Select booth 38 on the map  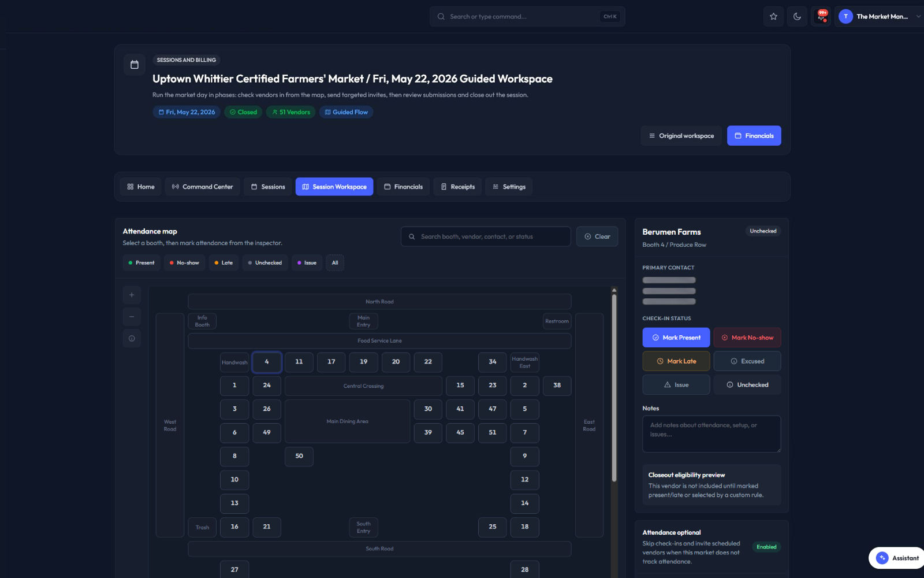557,386
